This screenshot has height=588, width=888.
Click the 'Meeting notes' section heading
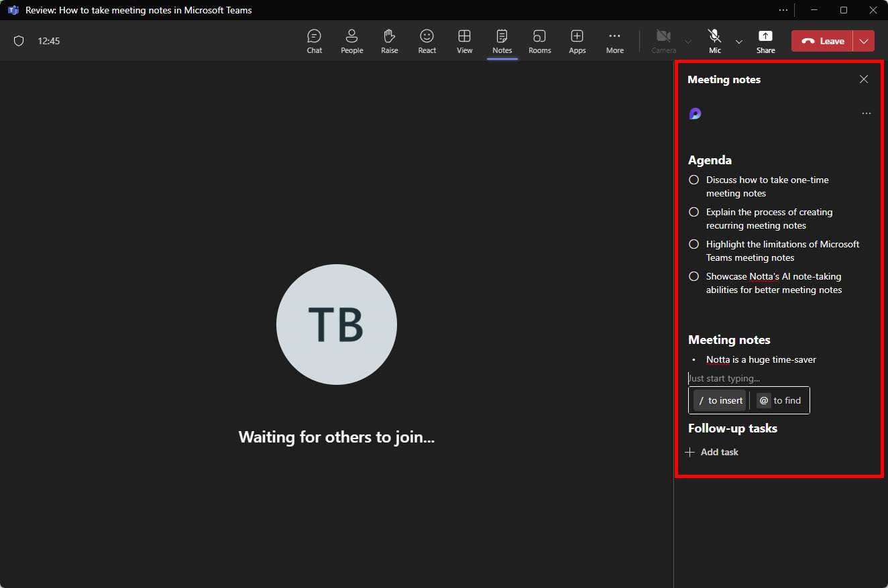[x=729, y=340]
